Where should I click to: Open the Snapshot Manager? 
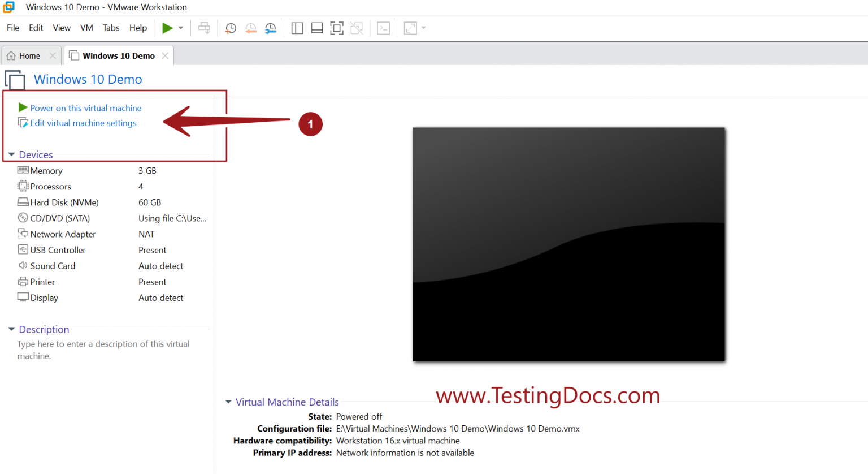271,28
